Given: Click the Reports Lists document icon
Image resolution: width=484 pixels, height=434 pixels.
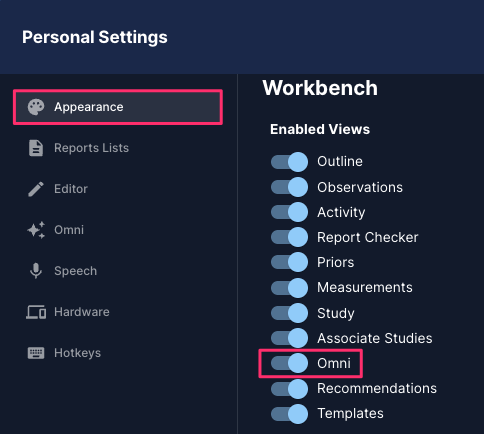Looking at the screenshot, I should click(x=36, y=148).
